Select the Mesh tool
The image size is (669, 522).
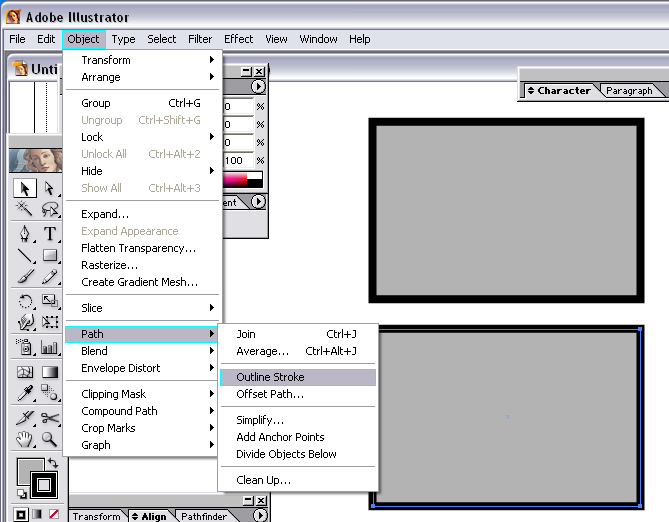25,372
